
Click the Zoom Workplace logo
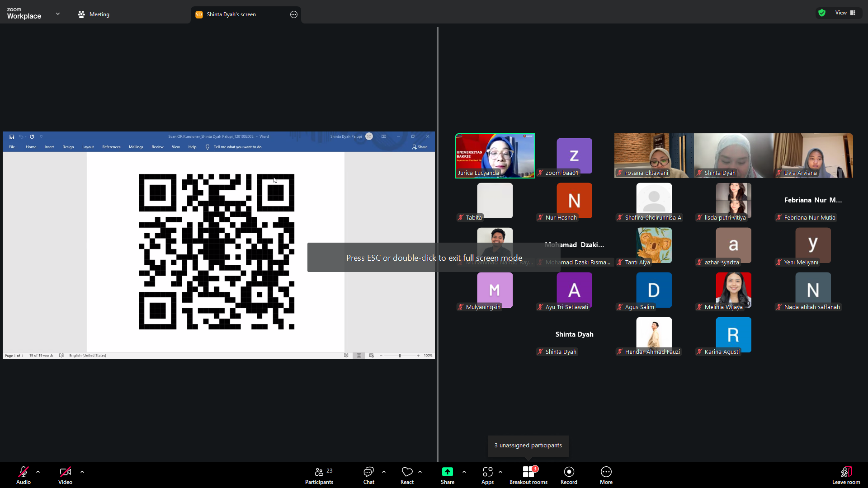click(x=24, y=14)
